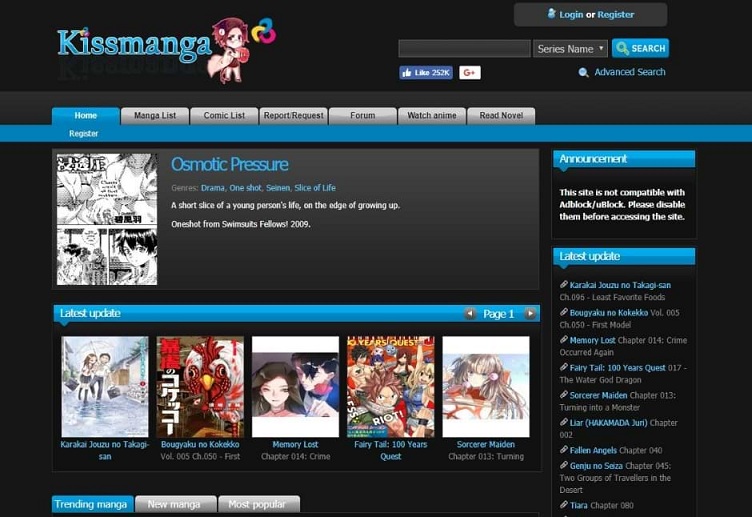The width and height of the screenshot is (752, 517).
Task: Go to previous page with left arrow
Action: 470,313
